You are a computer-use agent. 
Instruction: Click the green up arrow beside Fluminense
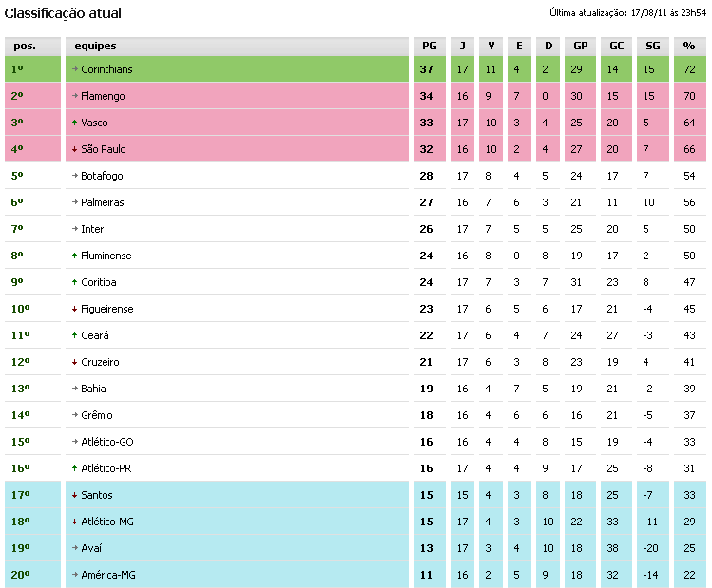(74, 256)
